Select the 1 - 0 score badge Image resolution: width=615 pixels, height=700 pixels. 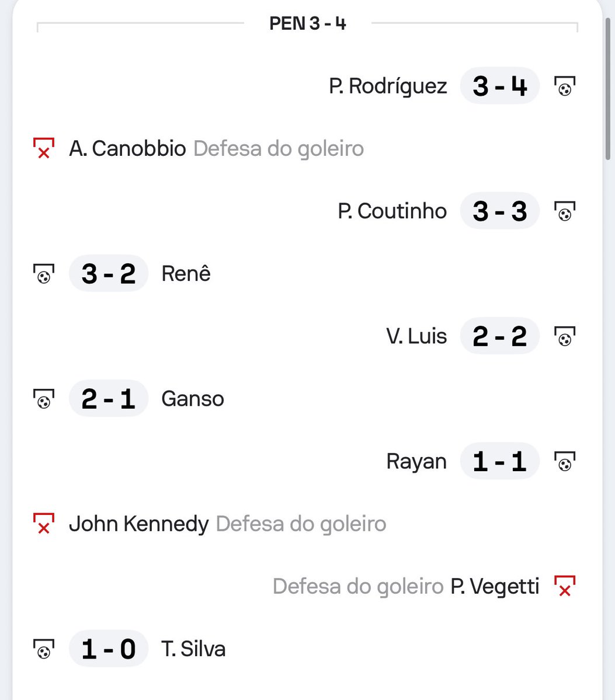pyautogui.click(x=109, y=649)
